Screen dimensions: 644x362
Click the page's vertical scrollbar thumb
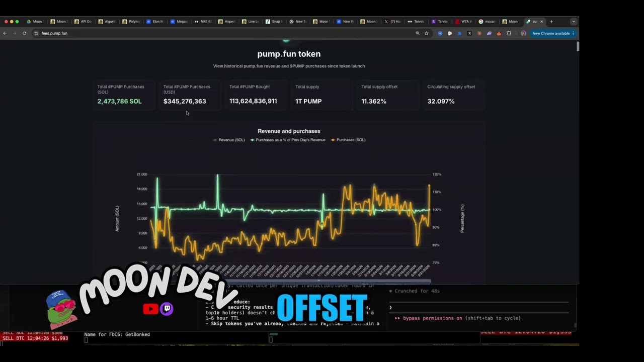click(x=578, y=47)
